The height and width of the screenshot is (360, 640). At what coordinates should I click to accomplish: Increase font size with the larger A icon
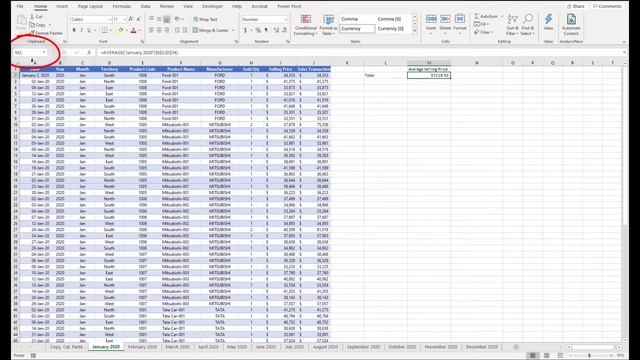pos(131,19)
